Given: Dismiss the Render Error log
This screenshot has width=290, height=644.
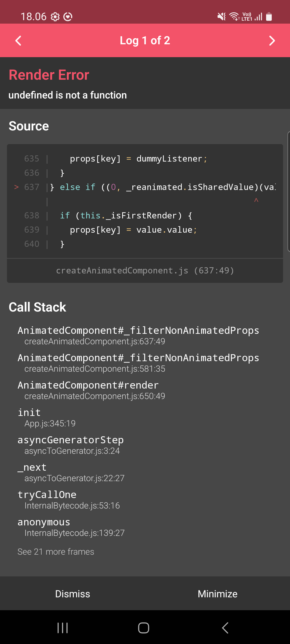Looking at the screenshot, I should coord(73,594).
